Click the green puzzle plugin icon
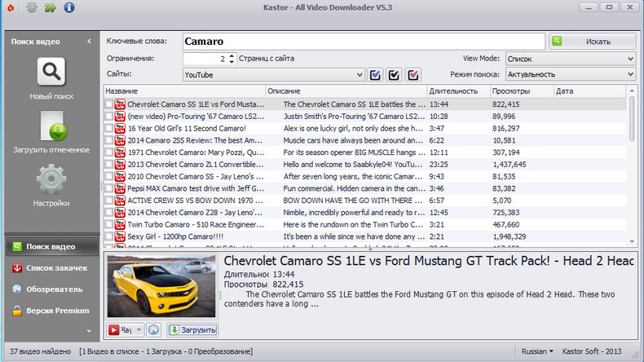Screen dimensions: 644x362 [50, 7]
